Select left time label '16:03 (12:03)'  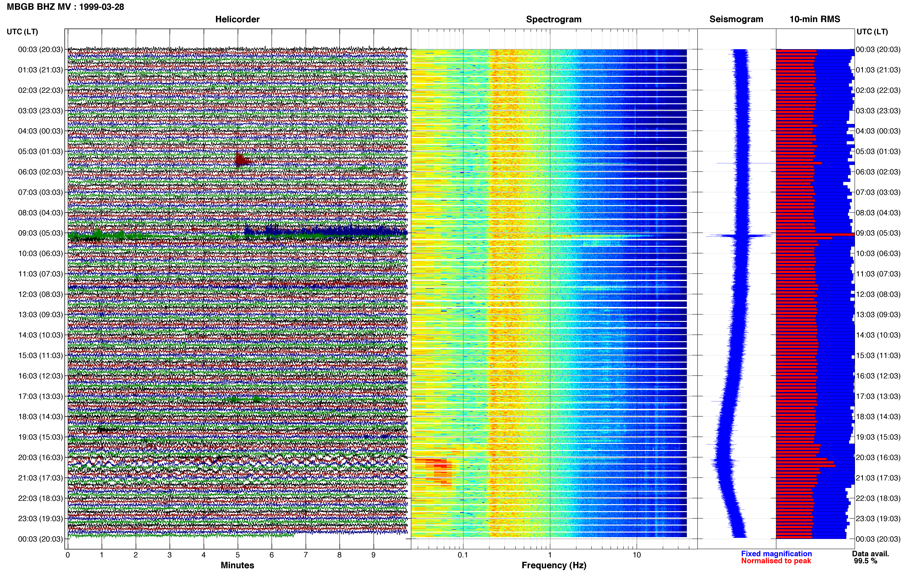pos(40,376)
